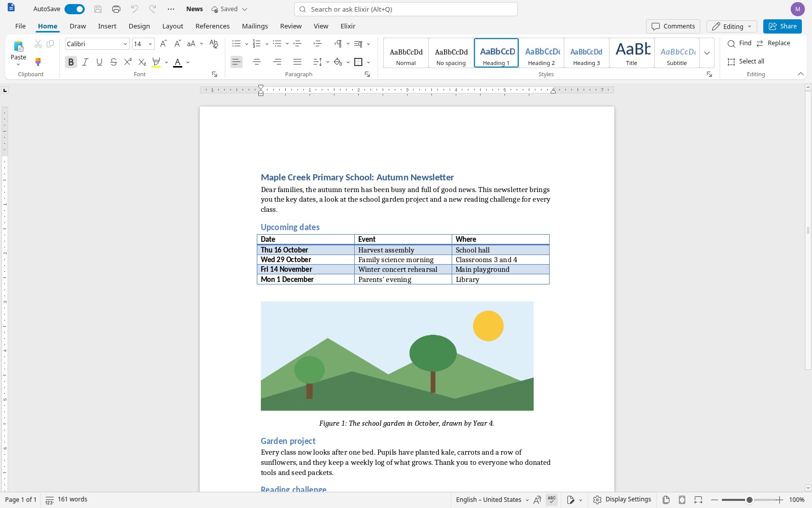Switch to the Insert tab

[x=107, y=26]
